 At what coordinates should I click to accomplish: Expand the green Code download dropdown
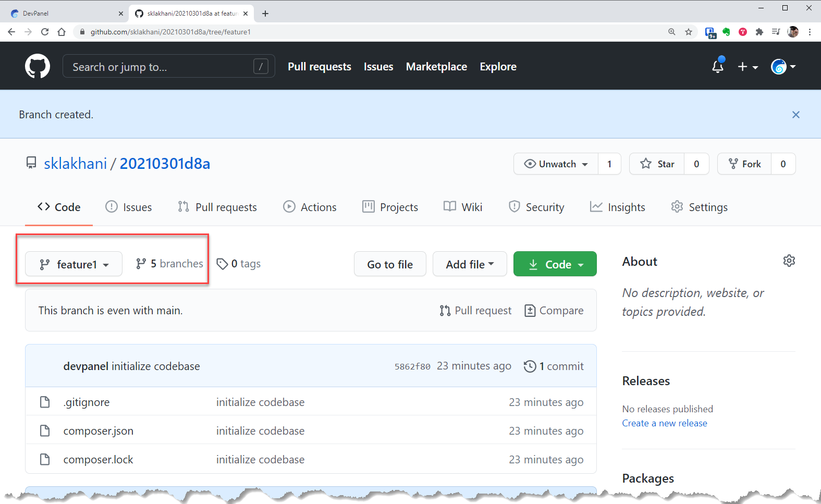(555, 264)
